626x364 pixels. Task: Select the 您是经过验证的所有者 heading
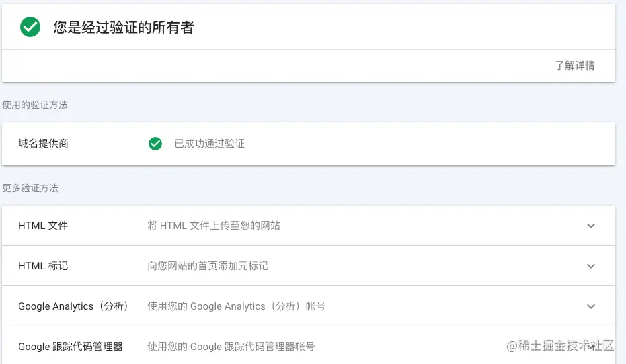(x=123, y=28)
